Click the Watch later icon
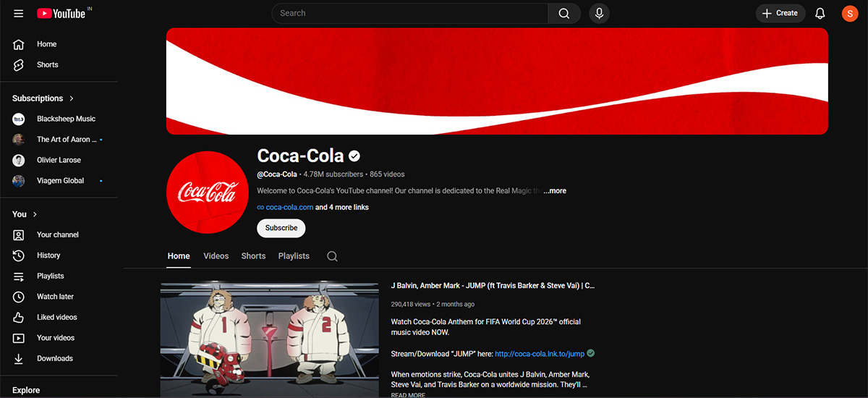Image resolution: width=868 pixels, height=398 pixels. 19,297
